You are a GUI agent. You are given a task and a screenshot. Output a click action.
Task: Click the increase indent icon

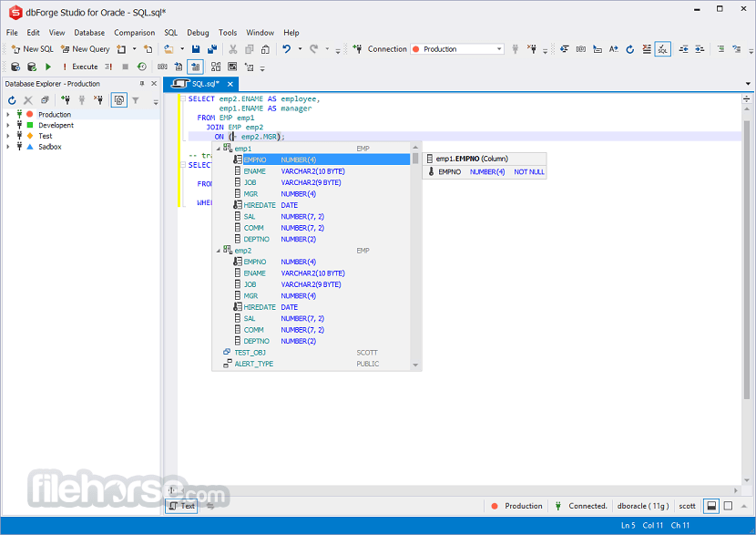700,49
